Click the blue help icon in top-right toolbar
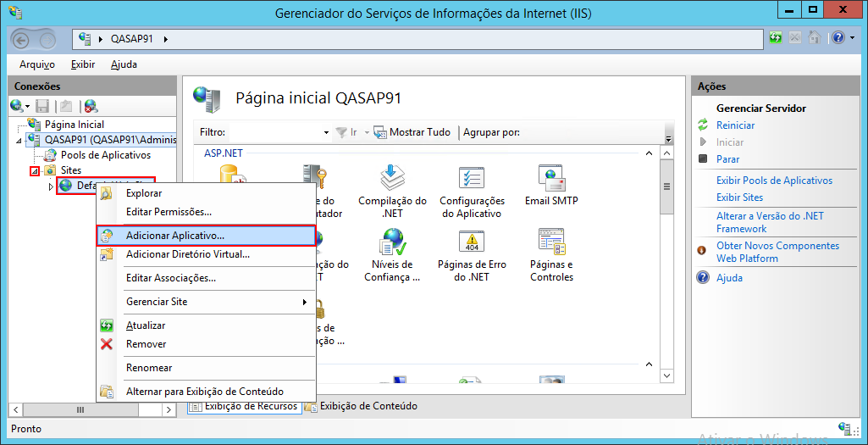Screen dimensions: 868x445 click(x=837, y=38)
